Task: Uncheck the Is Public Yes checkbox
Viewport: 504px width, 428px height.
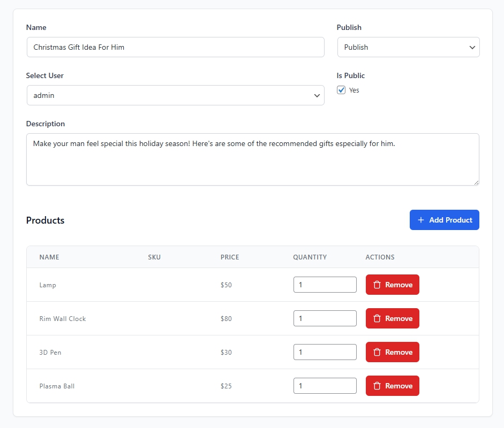Action: [341, 90]
